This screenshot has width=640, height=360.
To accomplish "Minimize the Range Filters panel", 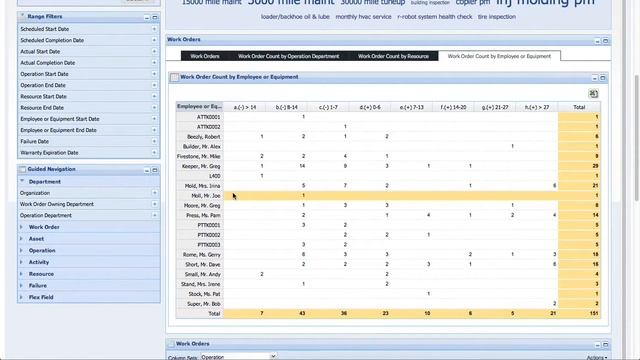I will click(147, 18).
